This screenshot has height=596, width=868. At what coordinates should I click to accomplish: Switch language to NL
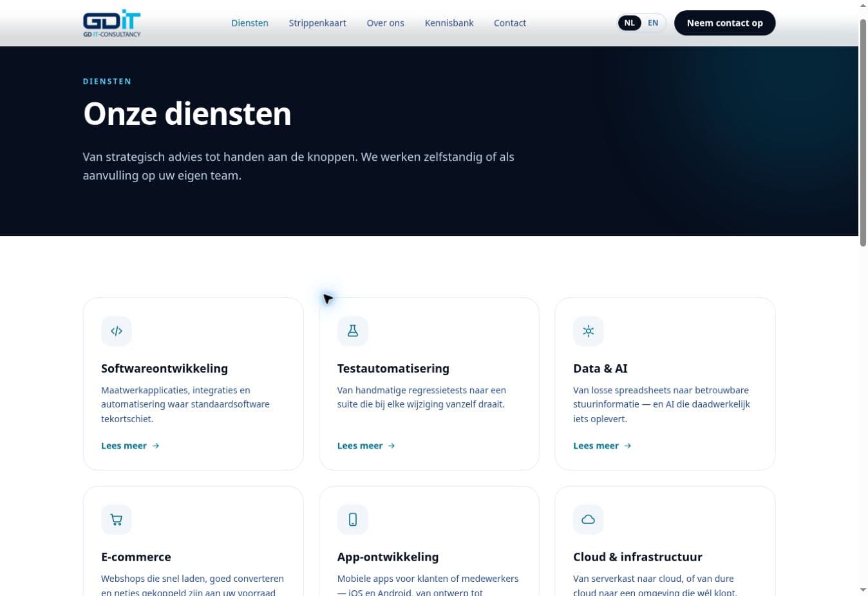pos(629,23)
